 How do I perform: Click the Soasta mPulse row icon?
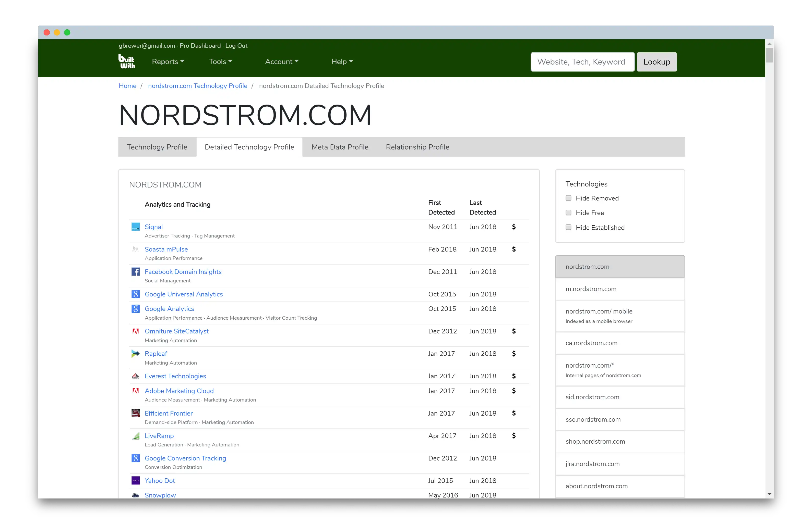(136, 249)
